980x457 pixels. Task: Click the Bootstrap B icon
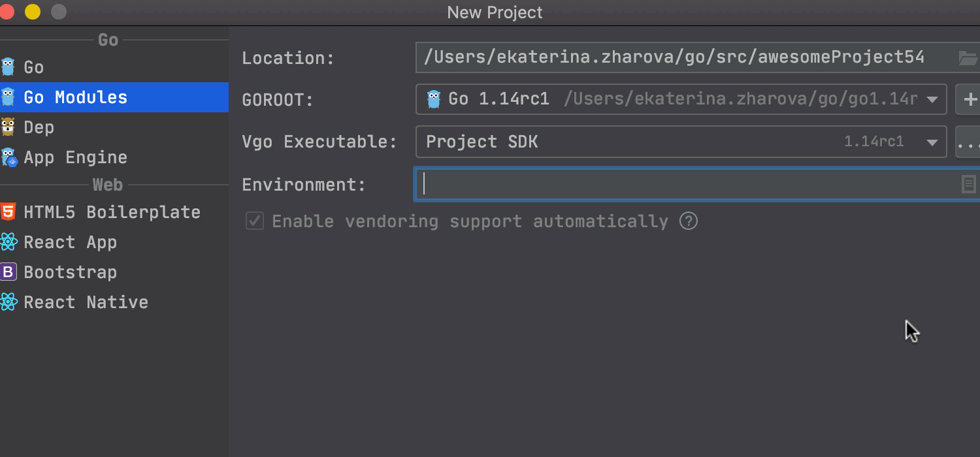coord(8,272)
